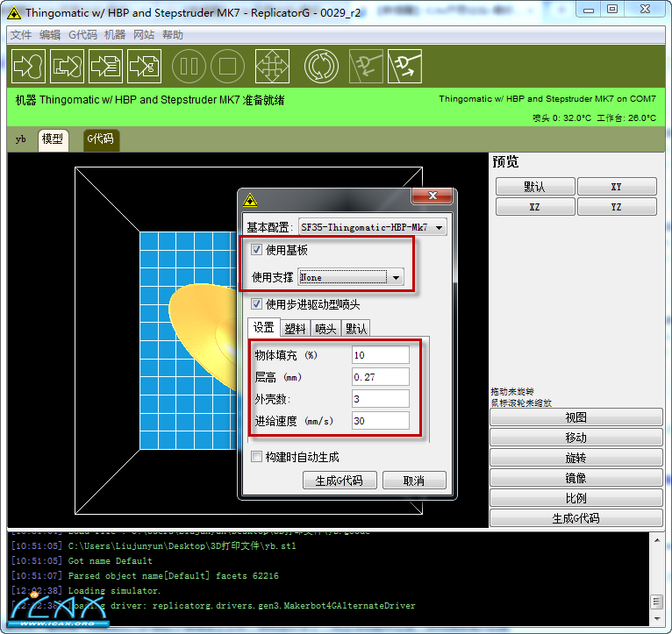Click the ReplicatorG icon in main title bar

14,13
